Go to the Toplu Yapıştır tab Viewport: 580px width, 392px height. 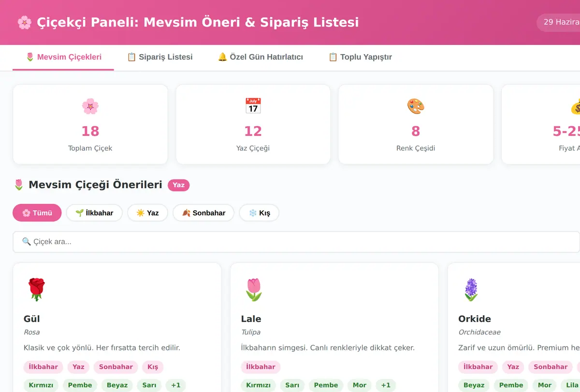coord(360,57)
